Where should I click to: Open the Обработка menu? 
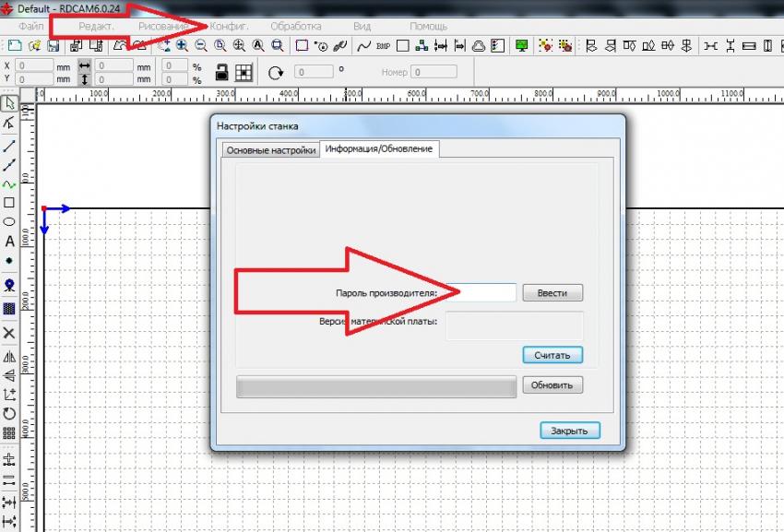pyautogui.click(x=296, y=27)
